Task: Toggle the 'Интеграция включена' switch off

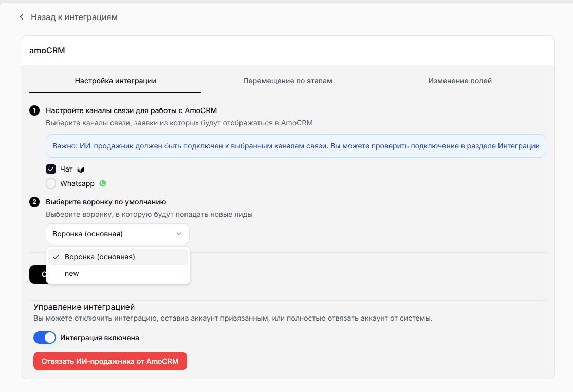Action: click(45, 338)
